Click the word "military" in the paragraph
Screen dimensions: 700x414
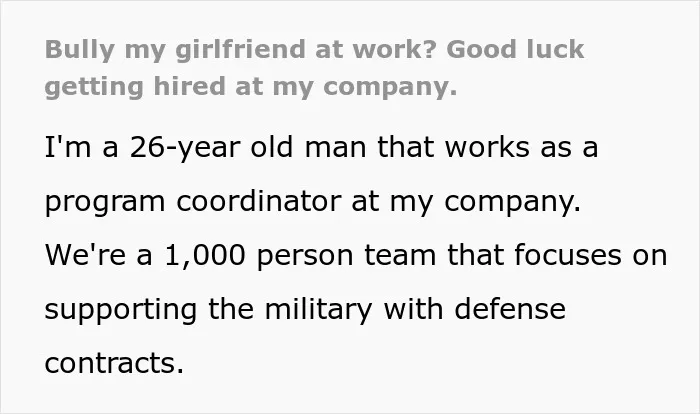318,309
